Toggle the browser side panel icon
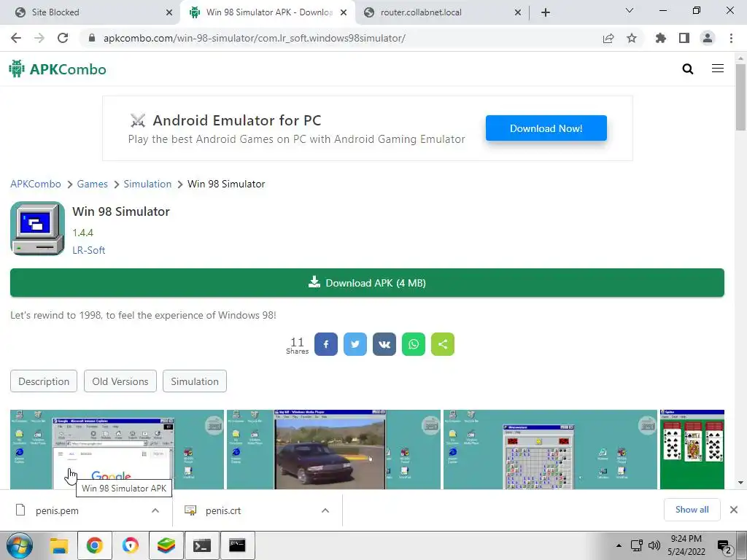 684,38
